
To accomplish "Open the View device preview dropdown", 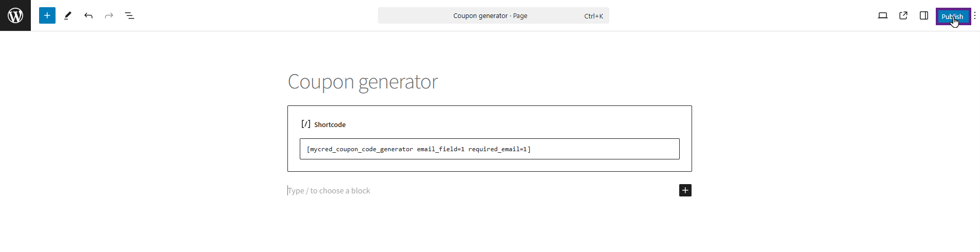I will (x=883, y=15).
